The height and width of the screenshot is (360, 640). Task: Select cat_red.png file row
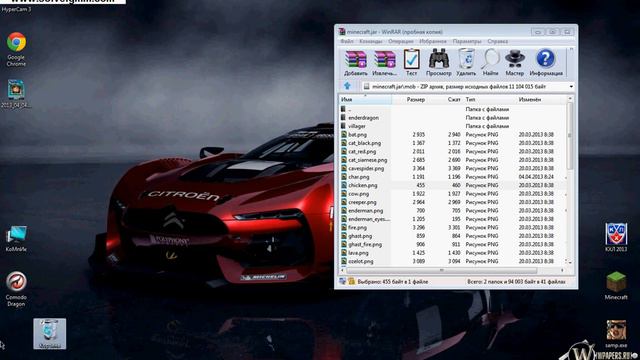(x=453, y=151)
